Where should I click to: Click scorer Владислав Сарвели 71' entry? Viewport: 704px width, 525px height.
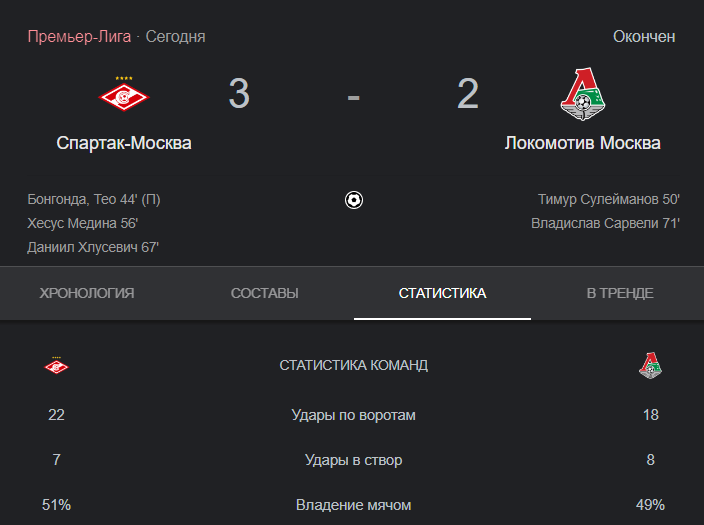605,223
